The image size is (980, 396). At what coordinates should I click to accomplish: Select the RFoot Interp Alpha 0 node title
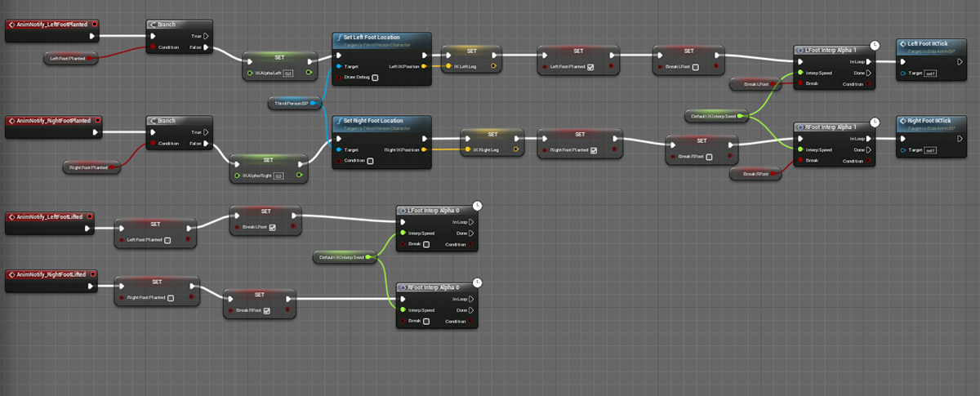(x=433, y=287)
